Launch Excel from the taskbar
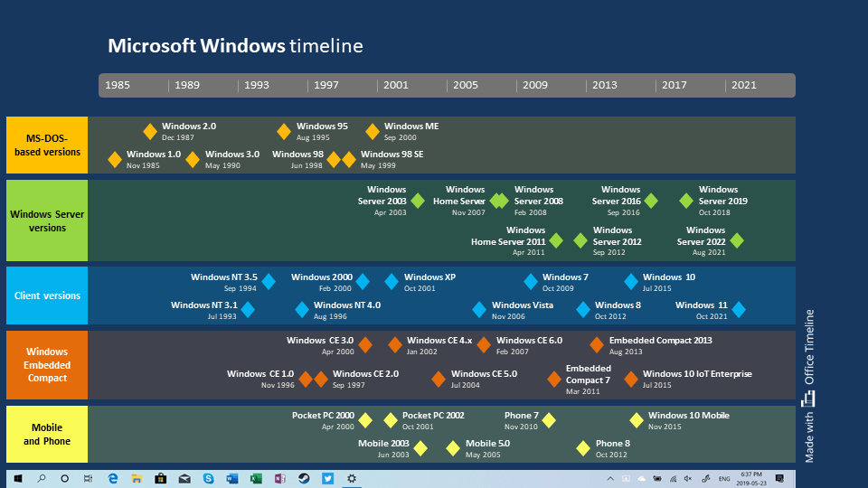The image size is (868, 488). (256, 478)
